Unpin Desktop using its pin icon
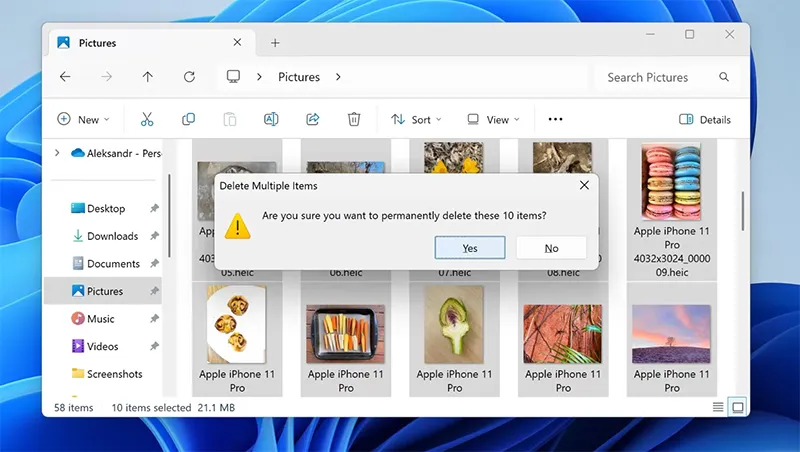The height and width of the screenshot is (452, 800). [x=154, y=208]
